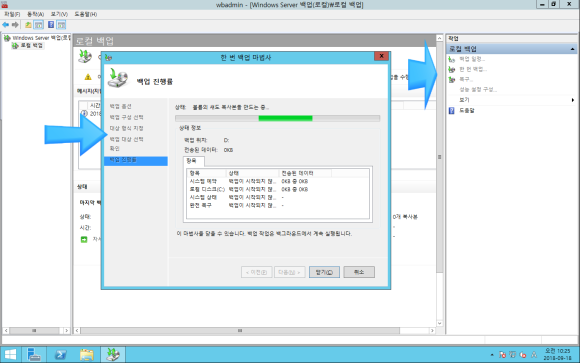Open 백업 일정 (Backup Schedule) action
This screenshot has width=580, height=363.
(472, 59)
